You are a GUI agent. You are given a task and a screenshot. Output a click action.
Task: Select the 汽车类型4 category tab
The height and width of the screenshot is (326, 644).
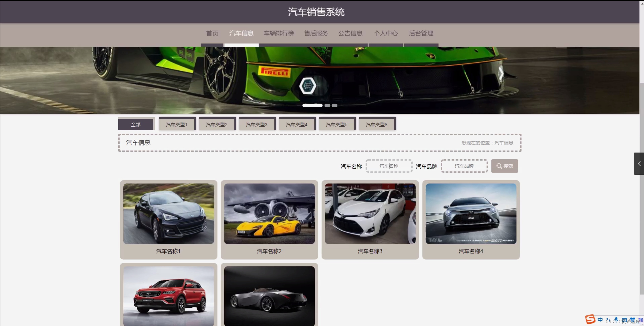point(297,124)
